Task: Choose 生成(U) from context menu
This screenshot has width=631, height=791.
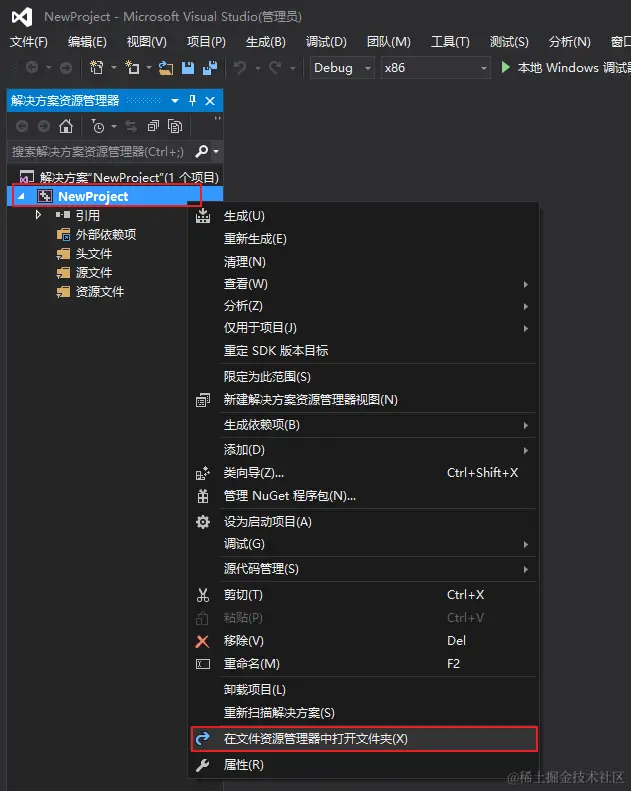Action: pos(363,216)
